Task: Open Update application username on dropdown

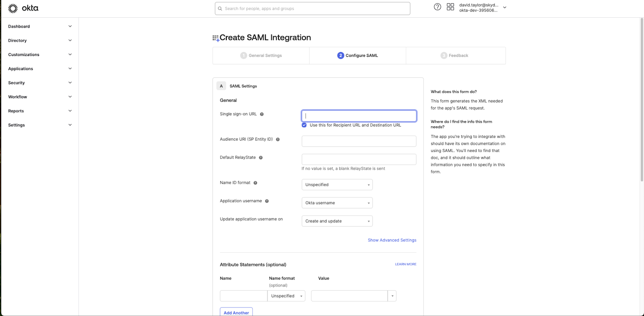Action: click(x=337, y=221)
